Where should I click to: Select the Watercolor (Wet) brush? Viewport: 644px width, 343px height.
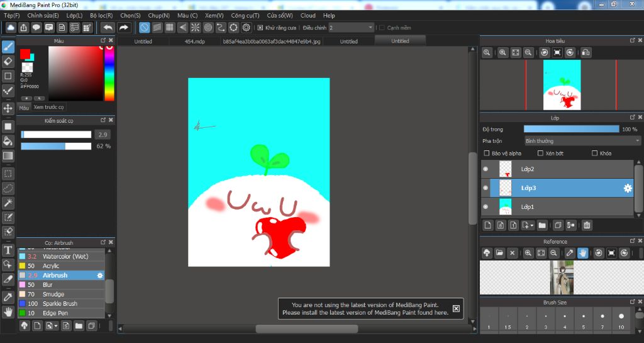pyautogui.click(x=61, y=256)
